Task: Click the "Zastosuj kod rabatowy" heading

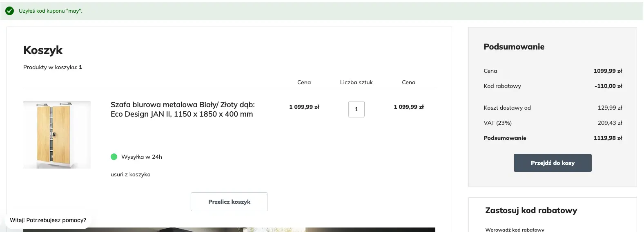Action: tap(531, 210)
